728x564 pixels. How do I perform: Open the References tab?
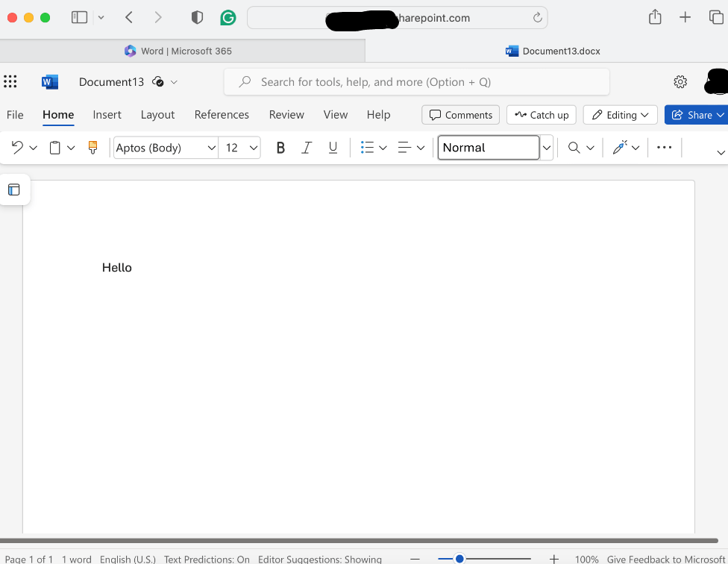pyautogui.click(x=222, y=115)
